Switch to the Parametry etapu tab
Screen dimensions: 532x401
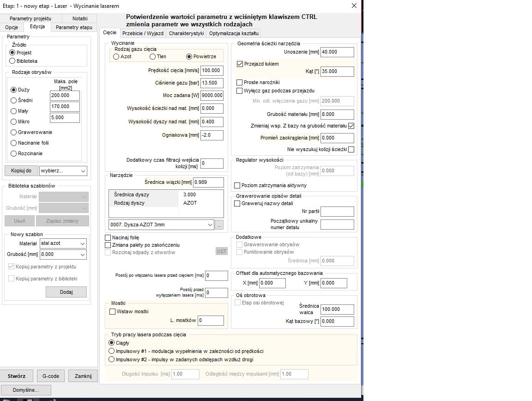(74, 27)
